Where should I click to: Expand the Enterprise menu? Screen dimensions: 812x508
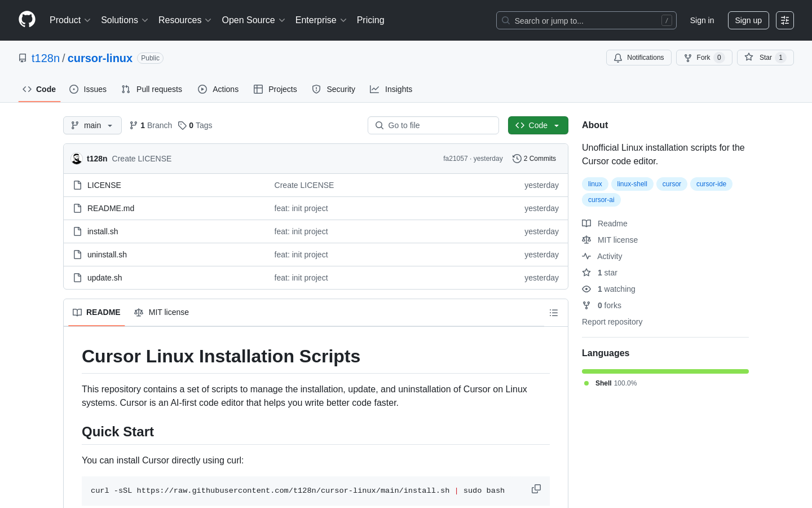click(x=321, y=20)
